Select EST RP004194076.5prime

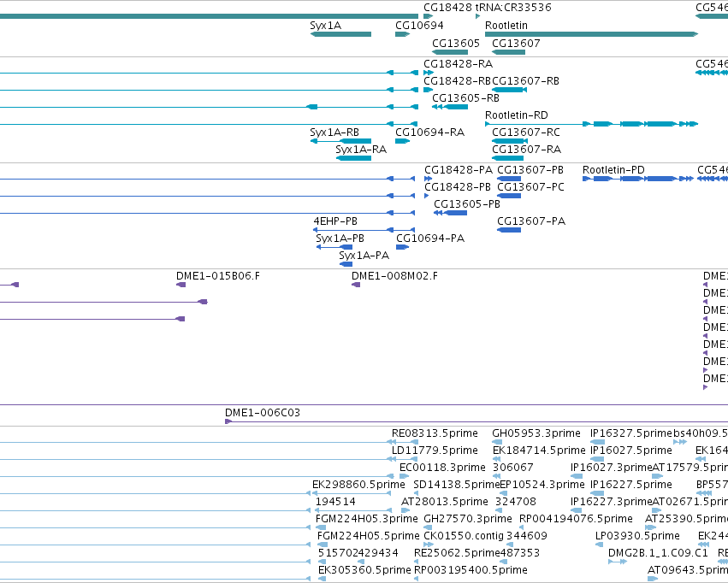coord(576,519)
